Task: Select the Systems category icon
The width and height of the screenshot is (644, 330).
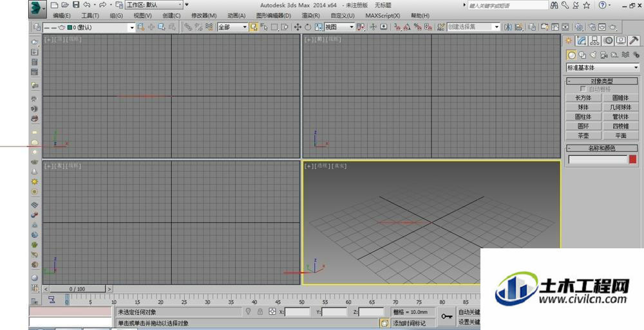Action: pyautogui.click(x=636, y=55)
